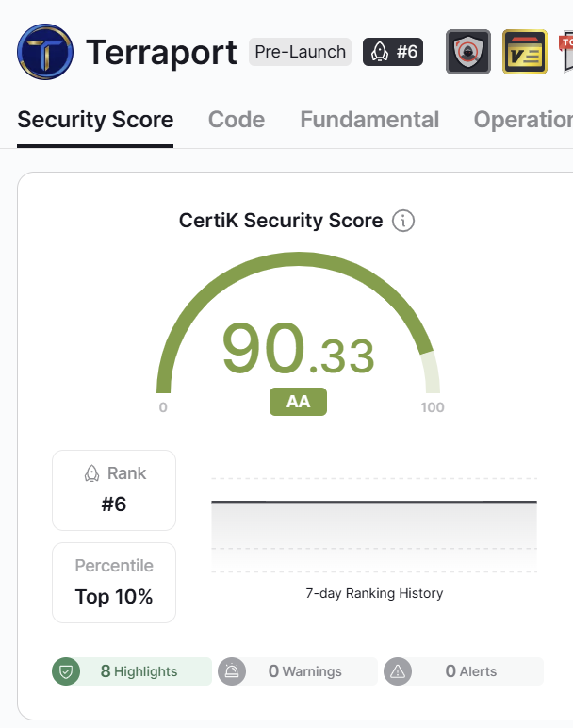573x728 pixels.
Task: Click the siren Warnings icon
Action: 232,671
